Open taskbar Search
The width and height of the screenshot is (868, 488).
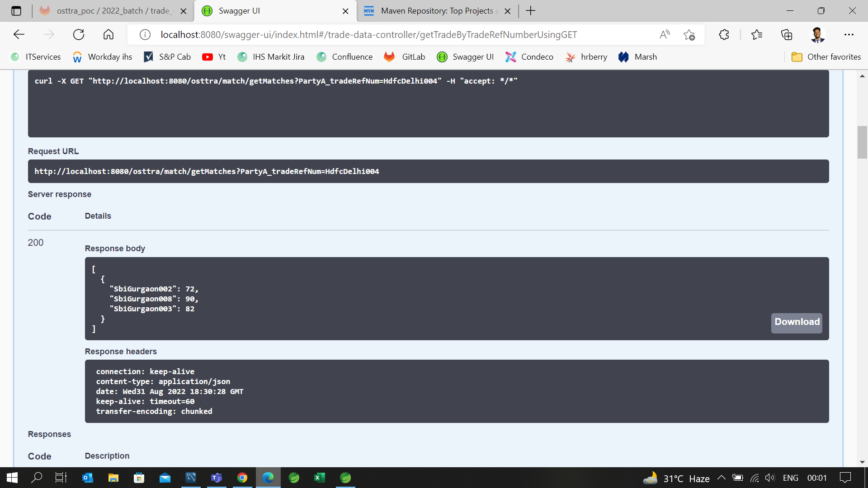[x=37, y=478]
